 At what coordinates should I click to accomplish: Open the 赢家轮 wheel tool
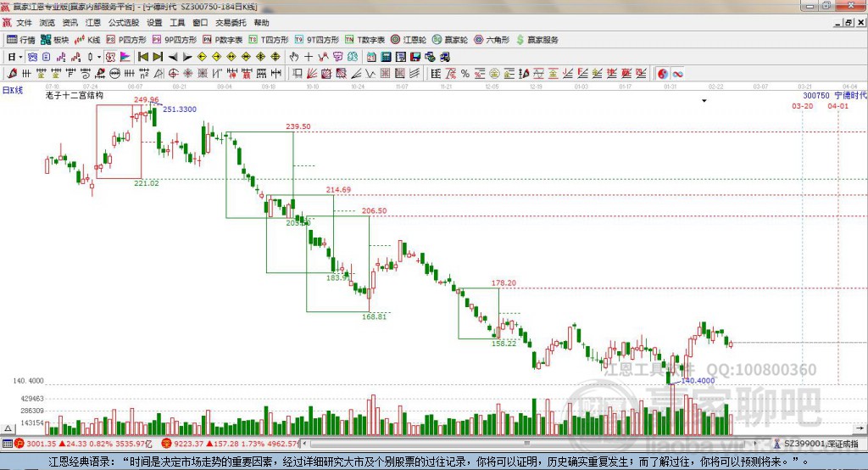click(450, 40)
